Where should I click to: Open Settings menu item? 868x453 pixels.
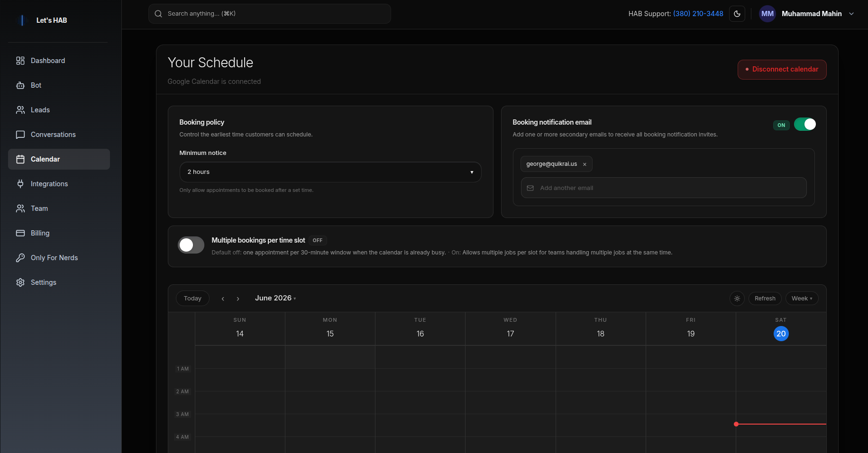tap(59, 282)
